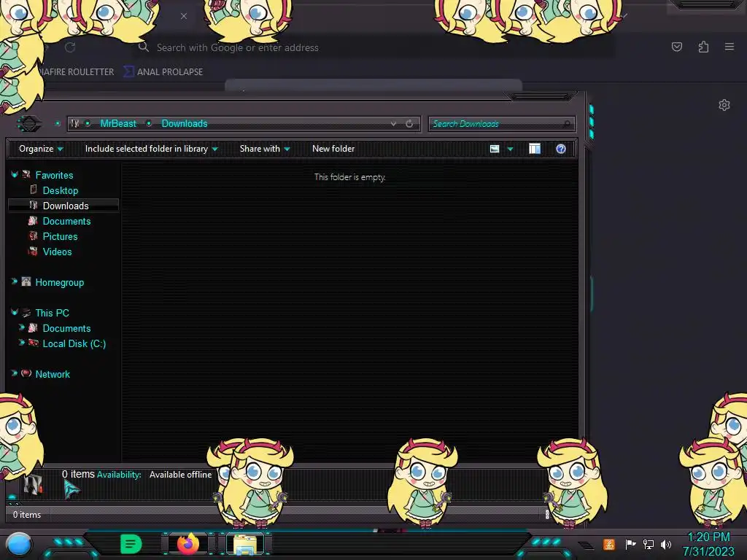Screen dimensions: 747x560
Task: Close the current Firefox tab
Action: pyautogui.click(x=184, y=16)
